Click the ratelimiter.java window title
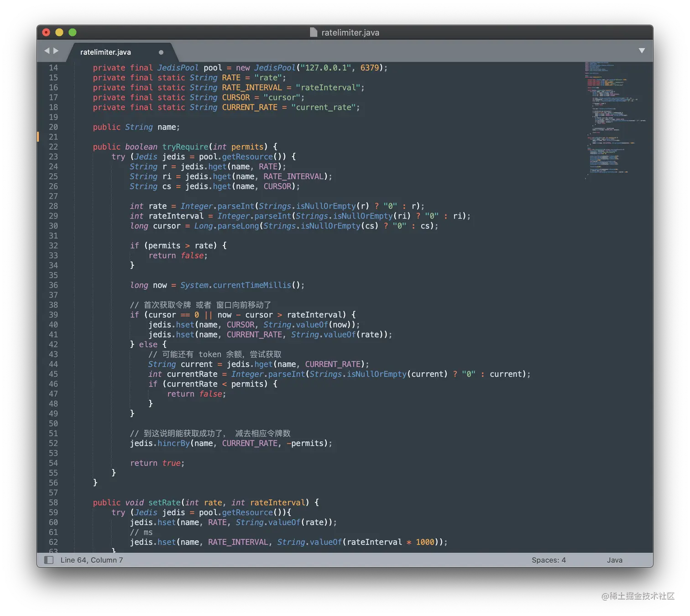690x616 pixels. pyautogui.click(x=350, y=32)
